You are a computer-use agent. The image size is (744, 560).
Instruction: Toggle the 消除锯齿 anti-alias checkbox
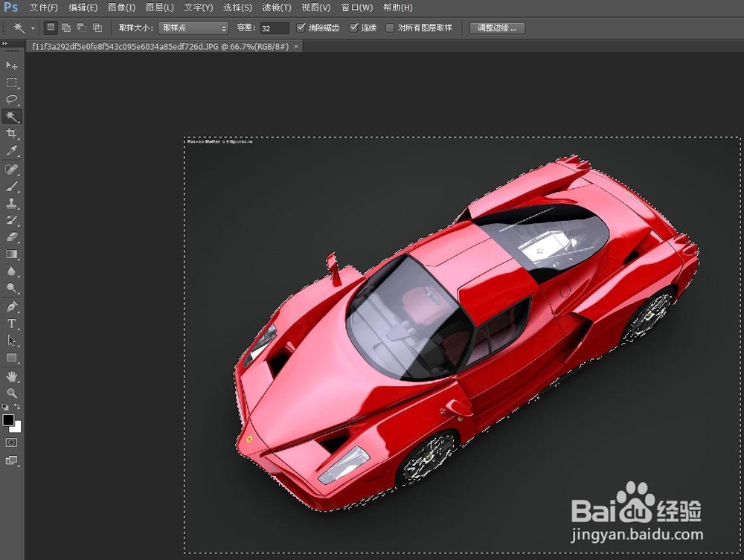[301, 28]
